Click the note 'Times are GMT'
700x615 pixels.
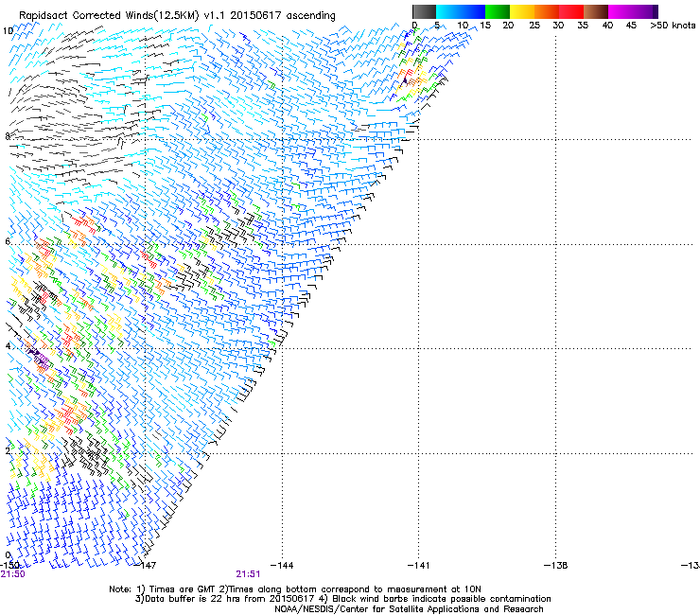(x=184, y=589)
